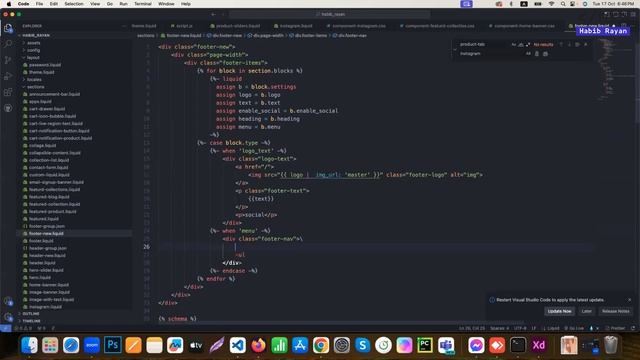
Task: Click Replace icon in find widget
Action: coord(537,53)
